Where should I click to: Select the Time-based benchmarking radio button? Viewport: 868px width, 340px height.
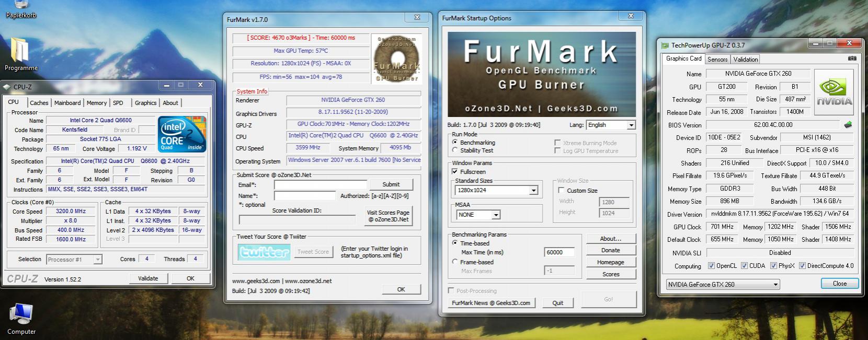[455, 243]
